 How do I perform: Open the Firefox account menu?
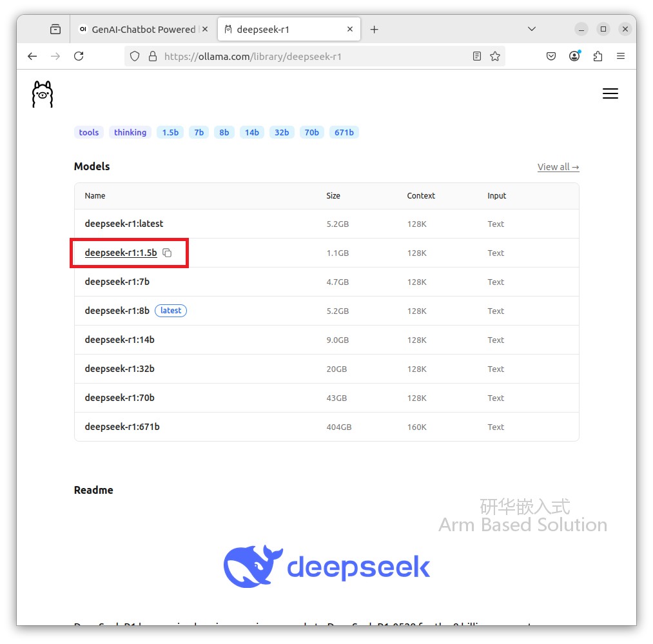click(x=575, y=56)
